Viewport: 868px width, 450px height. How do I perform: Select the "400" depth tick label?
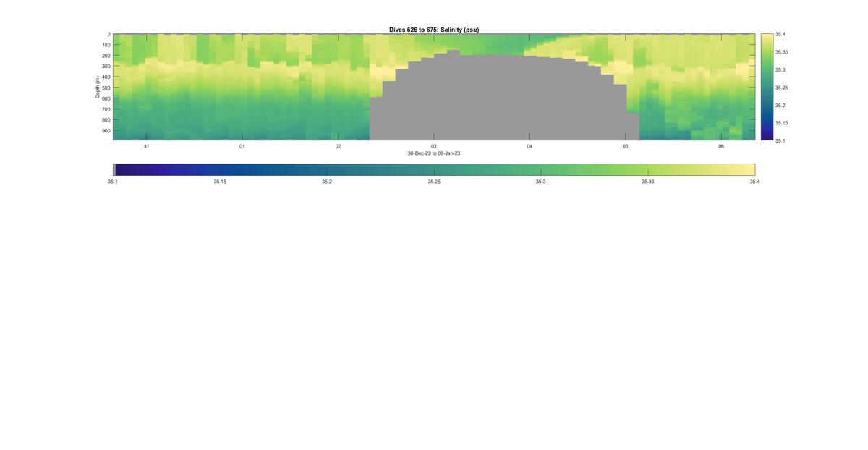pos(106,77)
